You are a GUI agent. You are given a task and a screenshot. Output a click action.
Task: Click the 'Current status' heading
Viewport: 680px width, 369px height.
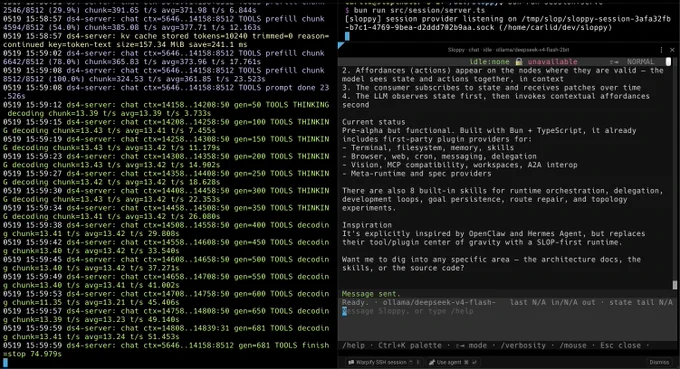pos(373,122)
